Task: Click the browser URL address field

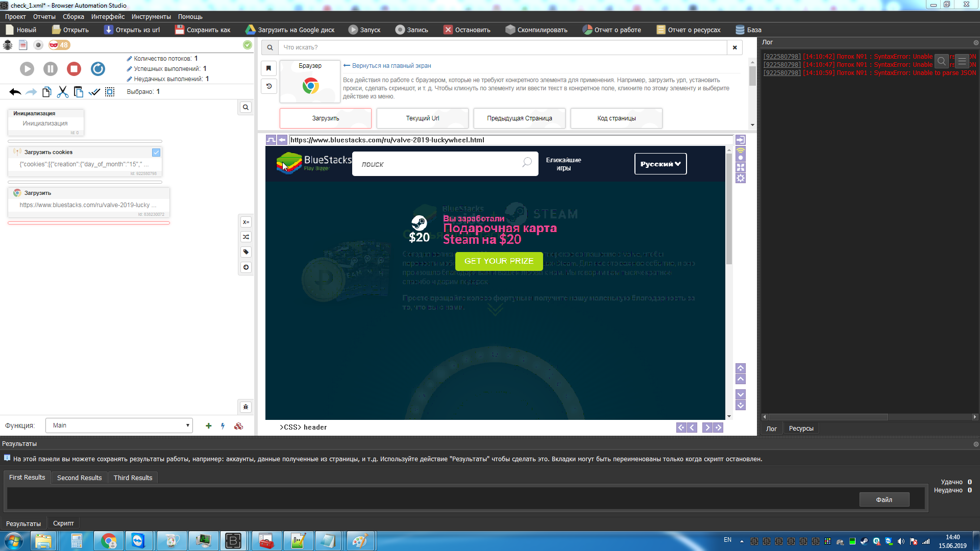Action: [x=511, y=140]
